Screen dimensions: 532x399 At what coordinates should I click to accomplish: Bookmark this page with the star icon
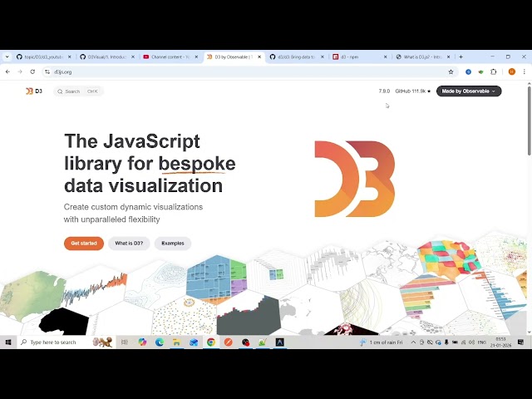[x=451, y=71]
